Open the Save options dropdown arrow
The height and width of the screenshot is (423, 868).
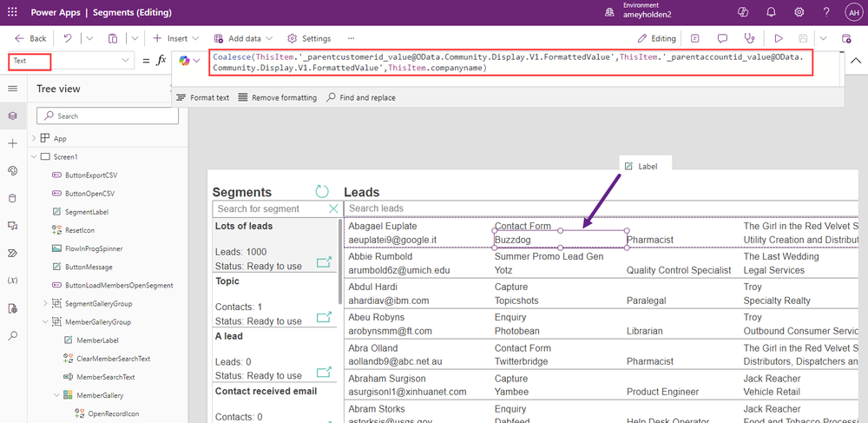coord(823,38)
